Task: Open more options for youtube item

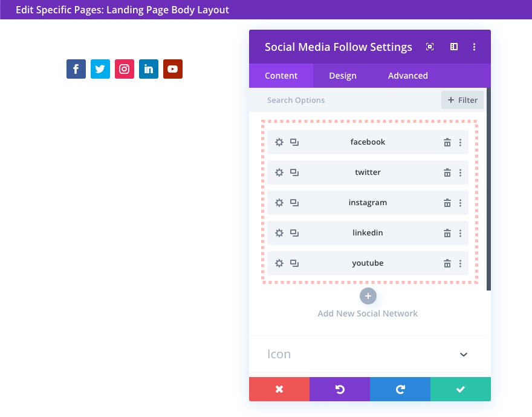Action: pos(460,263)
